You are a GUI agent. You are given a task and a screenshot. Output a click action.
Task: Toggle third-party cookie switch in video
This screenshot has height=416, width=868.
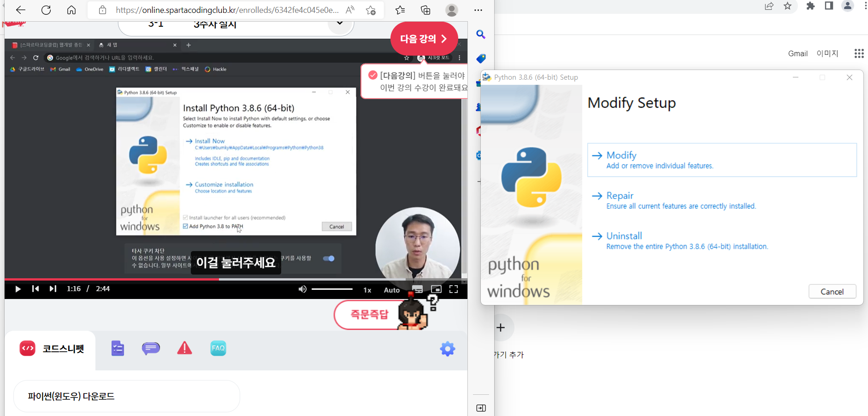pos(329,258)
